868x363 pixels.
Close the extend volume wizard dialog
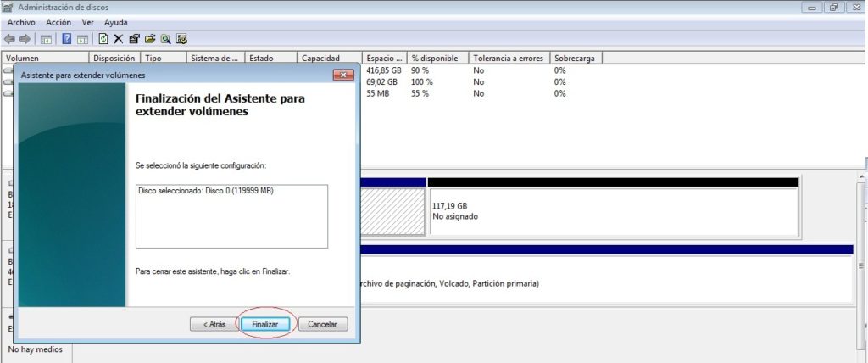(x=343, y=75)
